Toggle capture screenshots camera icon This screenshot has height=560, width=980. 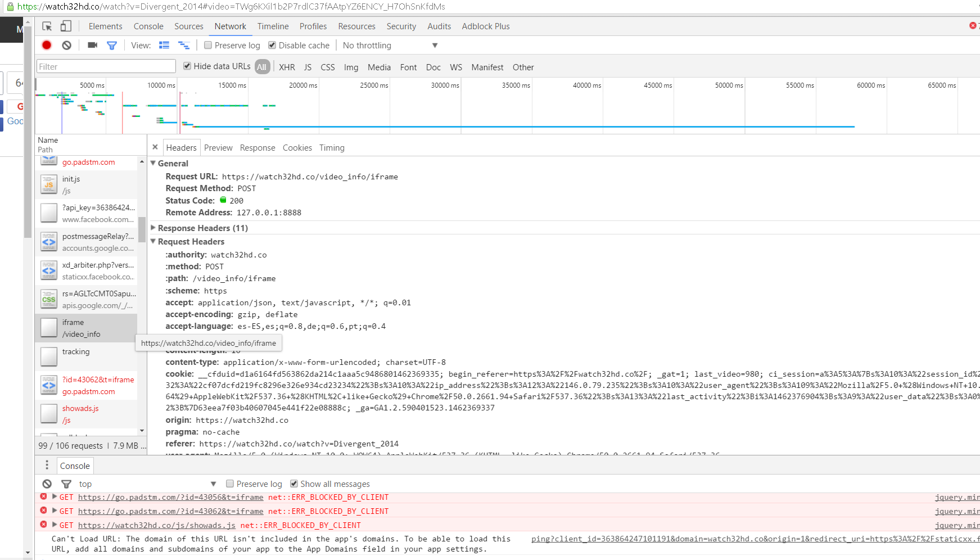pyautogui.click(x=92, y=46)
